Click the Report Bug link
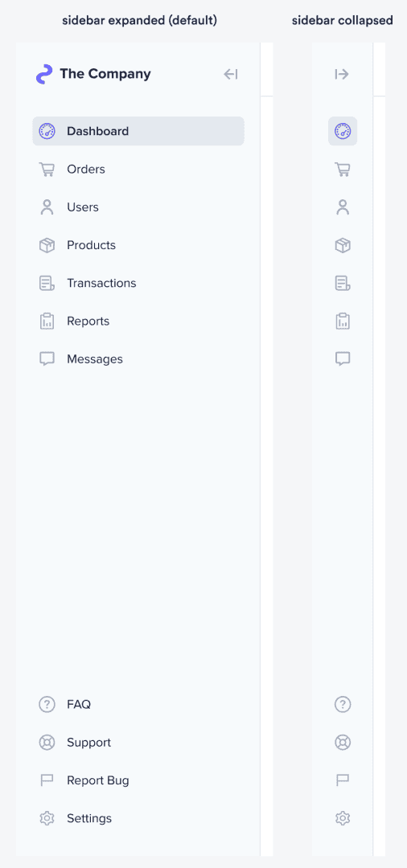The image size is (407, 868). [138, 780]
